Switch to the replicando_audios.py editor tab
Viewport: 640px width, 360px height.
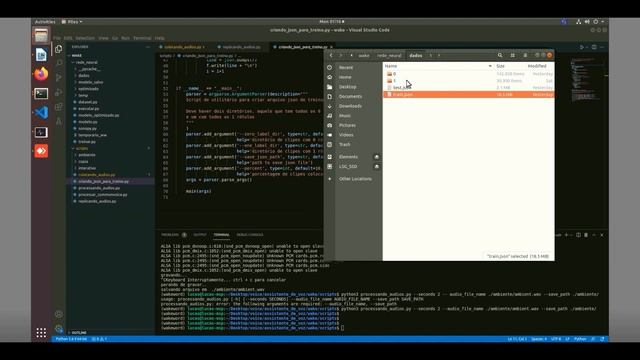[241, 47]
